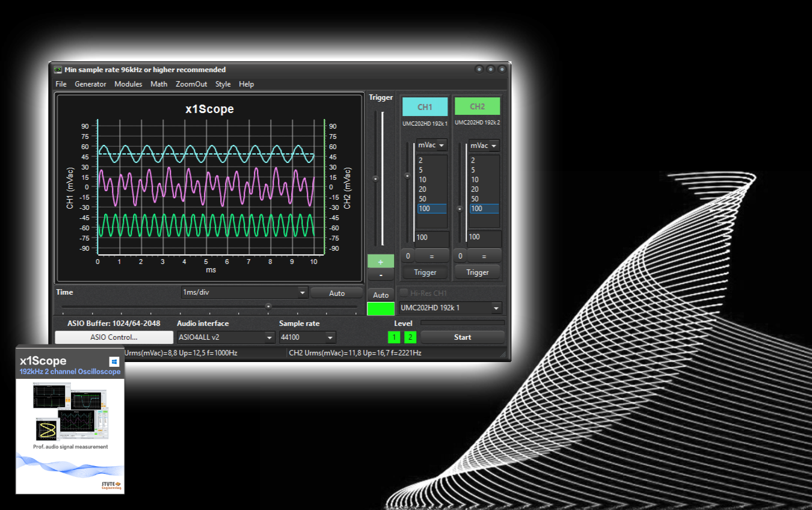Open the Sample rate 44100 dropdown
812x510 pixels.
pyautogui.click(x=307, y=337)
